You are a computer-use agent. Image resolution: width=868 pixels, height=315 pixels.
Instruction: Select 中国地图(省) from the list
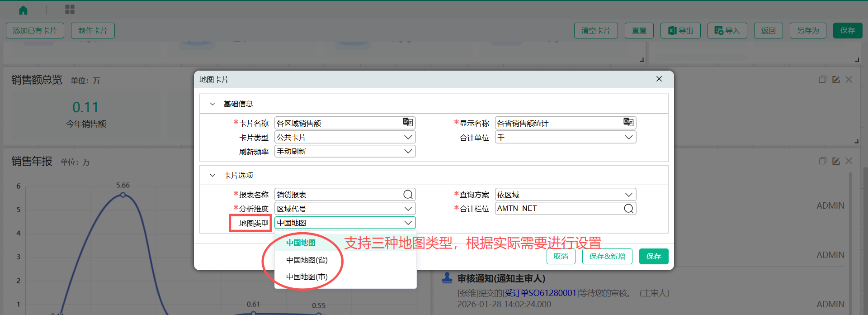[x=307, y=260]
